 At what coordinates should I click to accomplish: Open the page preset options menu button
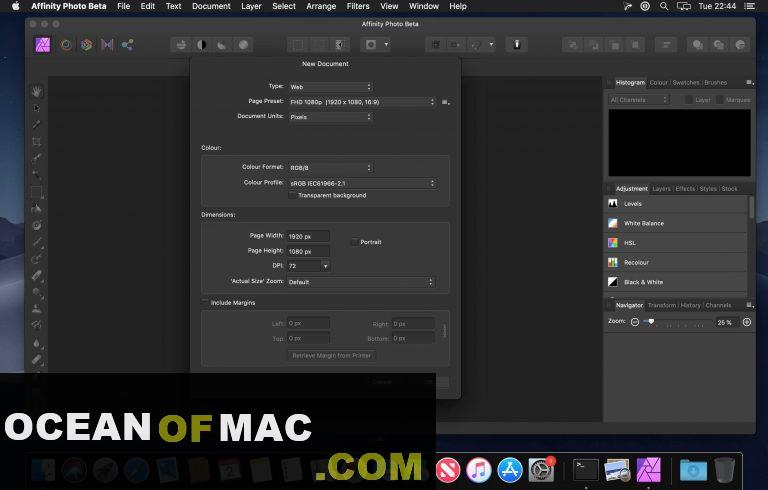point(445,102)
